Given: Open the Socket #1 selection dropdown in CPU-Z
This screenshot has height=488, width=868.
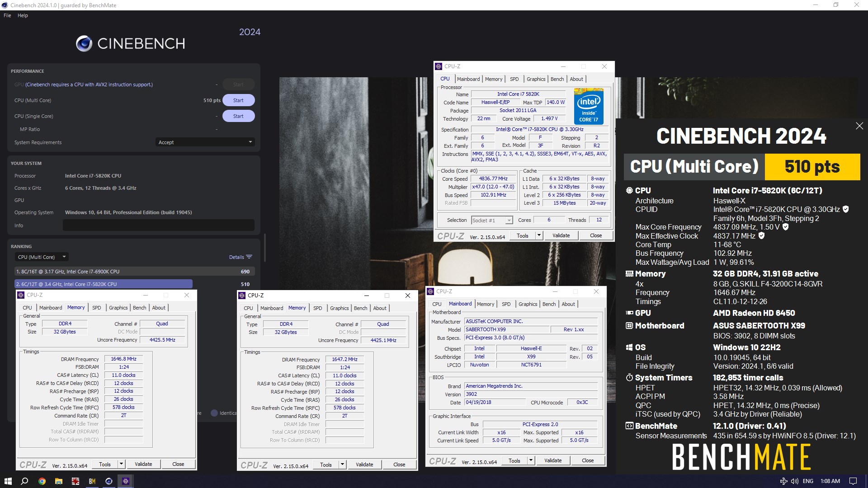Looking at the screenshot, I should click(492, 221).
